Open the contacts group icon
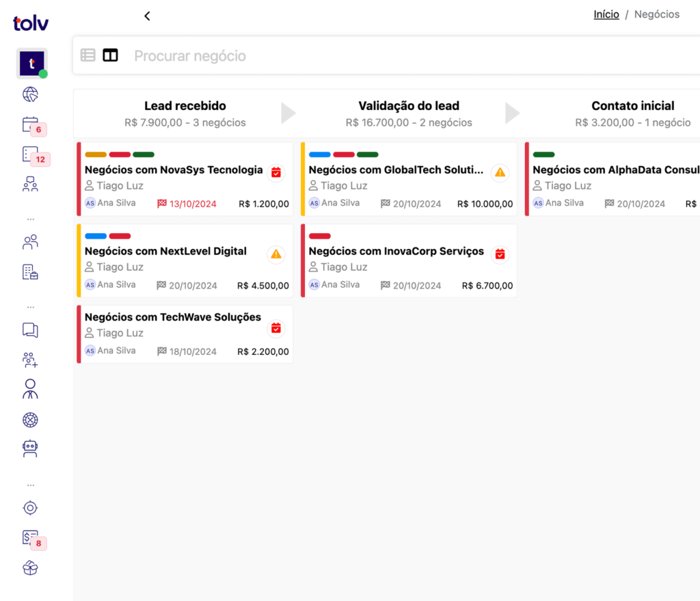700x601 pixels. coord(30,242)
